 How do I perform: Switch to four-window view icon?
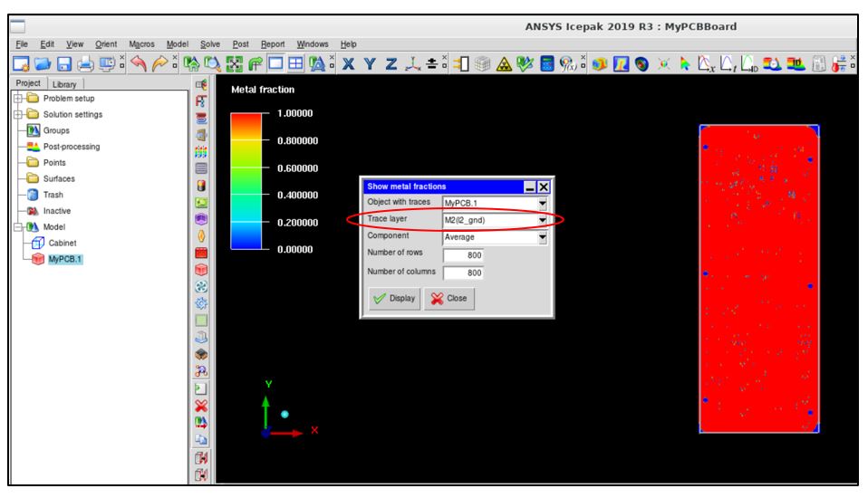tap(295, 63)
